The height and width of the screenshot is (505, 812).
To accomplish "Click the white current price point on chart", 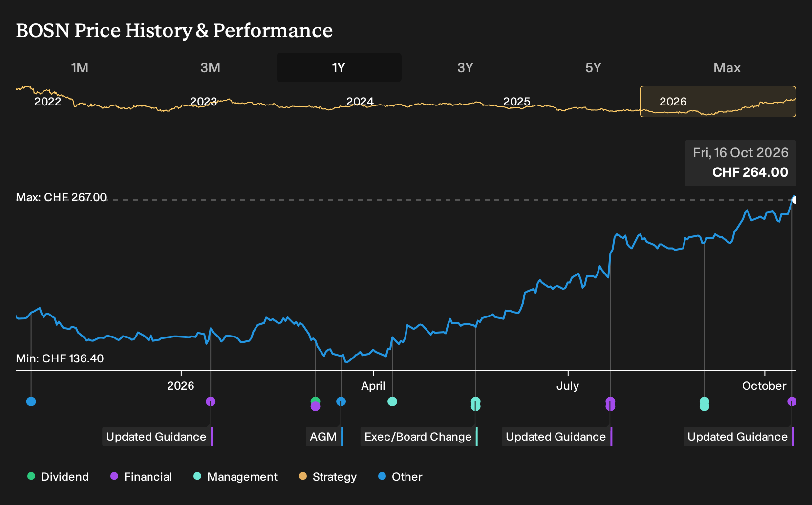I will [795, 200].
